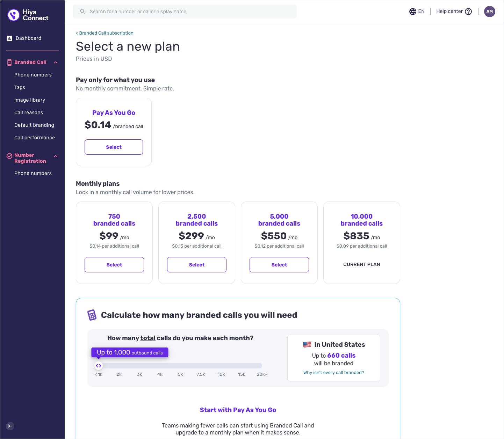Click the Start with Pay As You Go heading
504x439 pixels.
(238, 410)
